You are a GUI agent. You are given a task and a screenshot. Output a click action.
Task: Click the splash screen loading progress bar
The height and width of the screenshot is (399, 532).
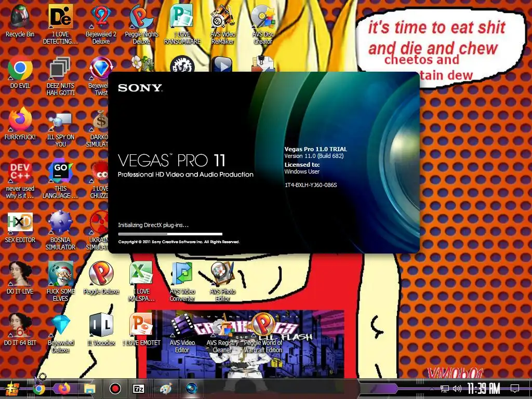(170, 234)
